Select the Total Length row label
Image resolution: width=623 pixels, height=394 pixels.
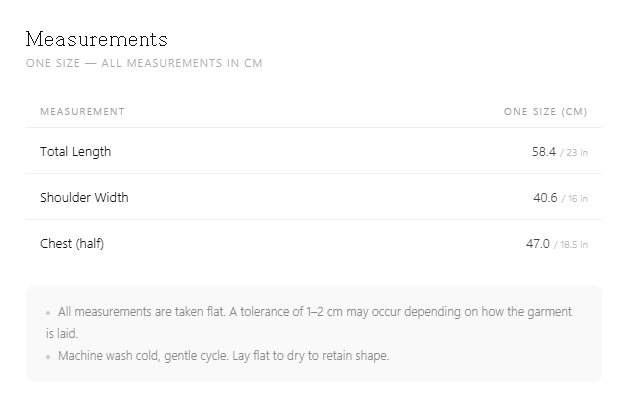coord(75,152)
